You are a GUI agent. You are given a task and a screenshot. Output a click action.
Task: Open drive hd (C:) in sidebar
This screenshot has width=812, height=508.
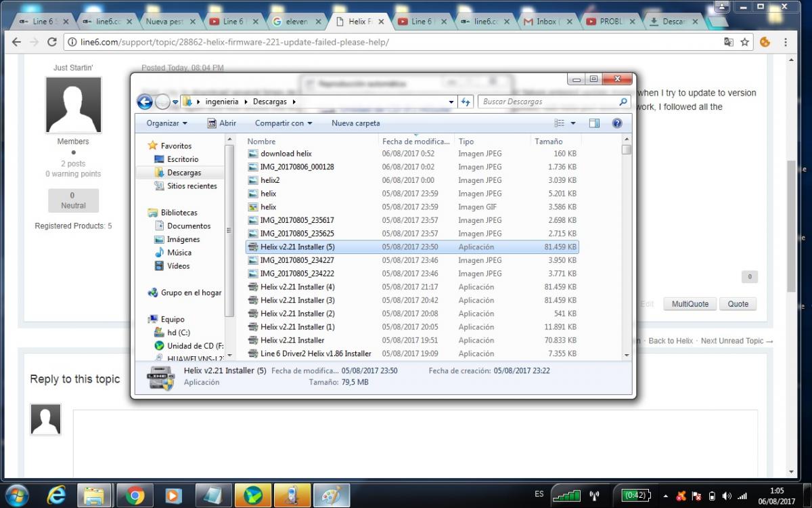coord(179,333)
